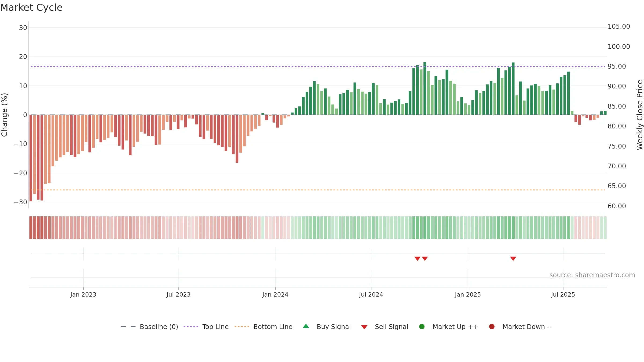Click the Jan 2025 axis label
644x362 pixels.
pos(468,294)
